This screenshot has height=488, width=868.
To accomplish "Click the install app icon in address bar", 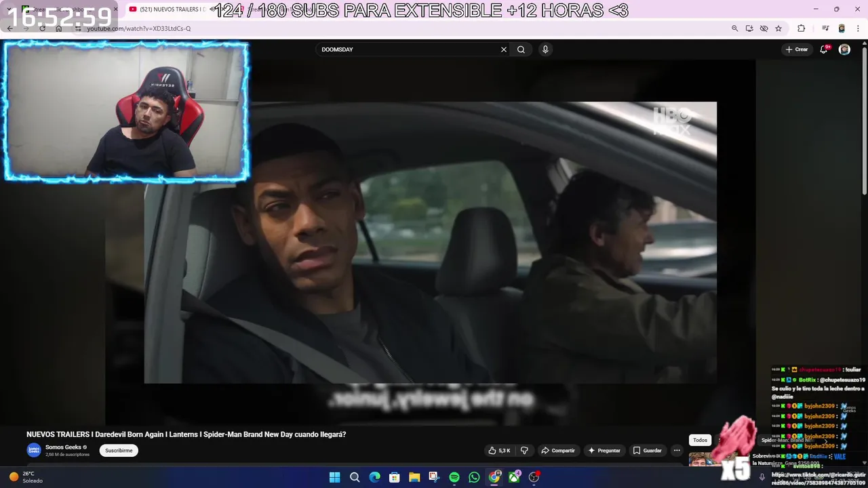I will point(749,28).
